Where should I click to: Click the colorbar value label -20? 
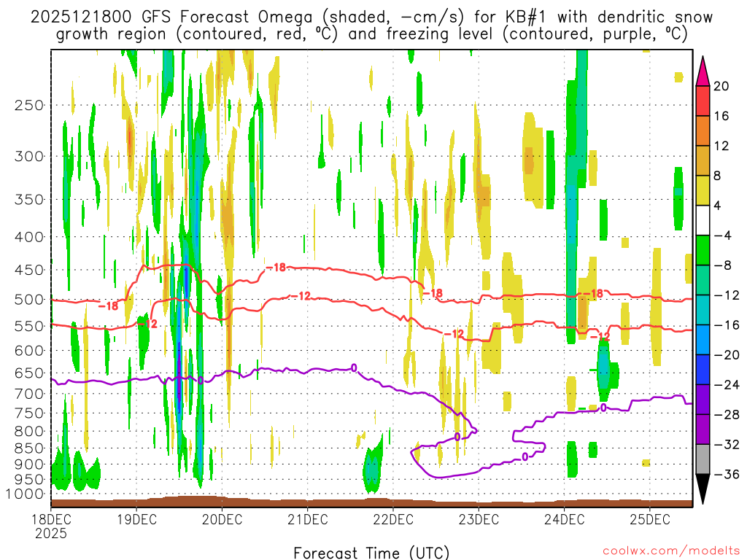pos(727,355)
